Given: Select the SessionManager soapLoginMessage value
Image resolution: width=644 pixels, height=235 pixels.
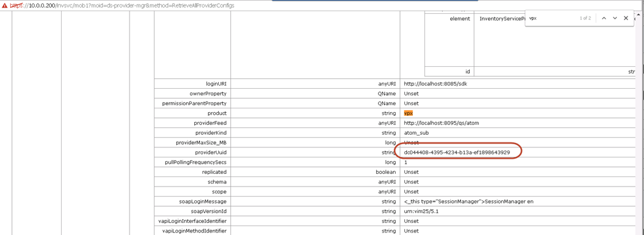Looking at the screenshot, I should (x=468, y=202).
